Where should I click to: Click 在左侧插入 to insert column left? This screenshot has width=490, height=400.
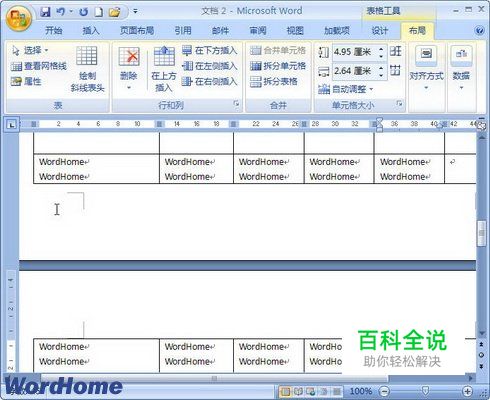[x=210, y=66]
